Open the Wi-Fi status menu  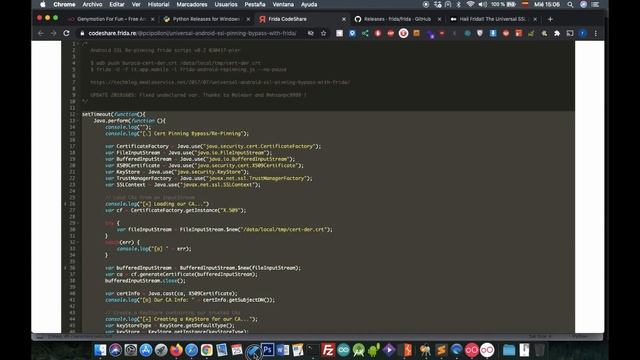tap(470, 4)
